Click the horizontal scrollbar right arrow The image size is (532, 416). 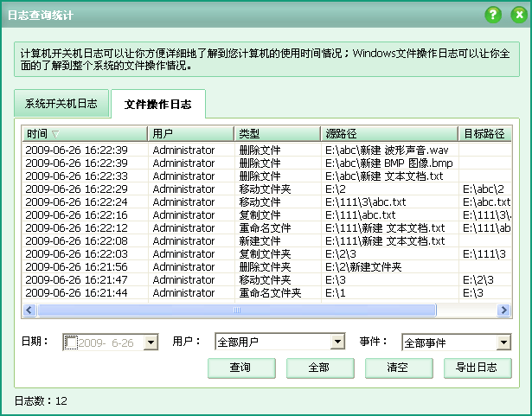(503, 310)
